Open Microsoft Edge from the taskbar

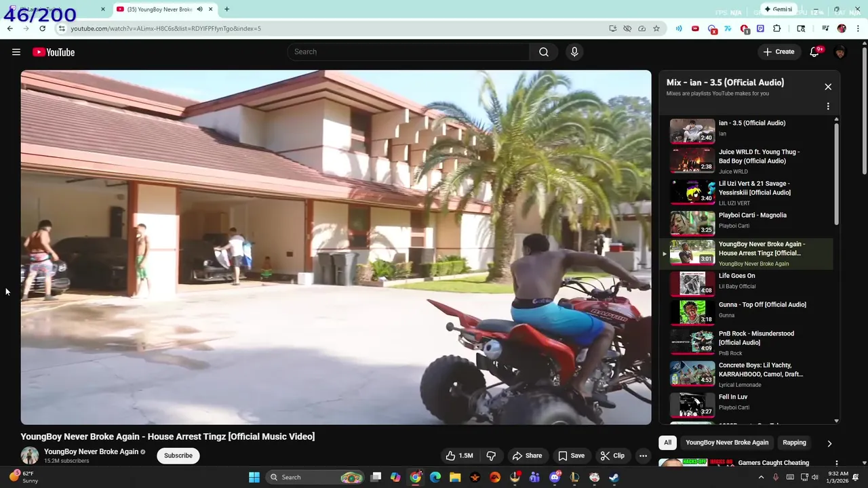coord(435,477)
